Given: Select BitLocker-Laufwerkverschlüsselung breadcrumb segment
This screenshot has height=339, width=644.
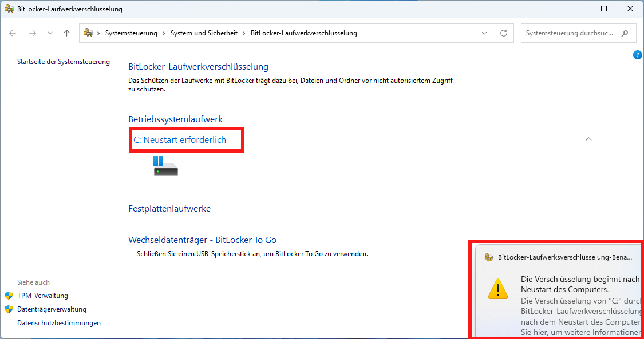Looking at the screenshot, I should click(x=303, y=33).
